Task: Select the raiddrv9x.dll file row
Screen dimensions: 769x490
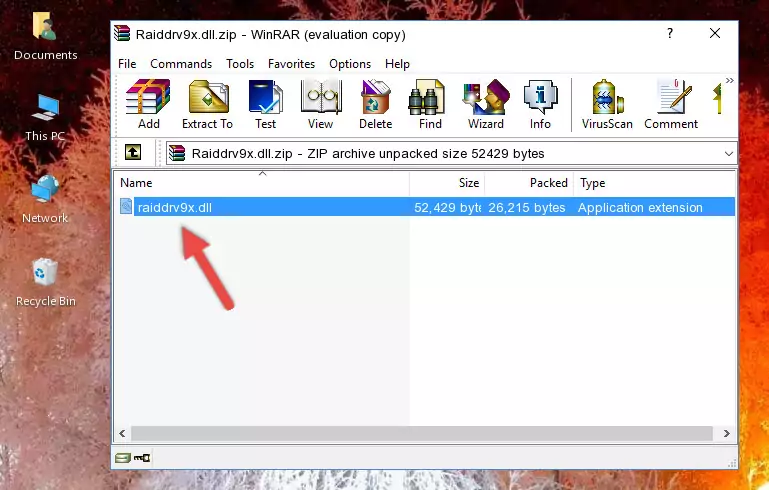Action: tap(427, 207)
